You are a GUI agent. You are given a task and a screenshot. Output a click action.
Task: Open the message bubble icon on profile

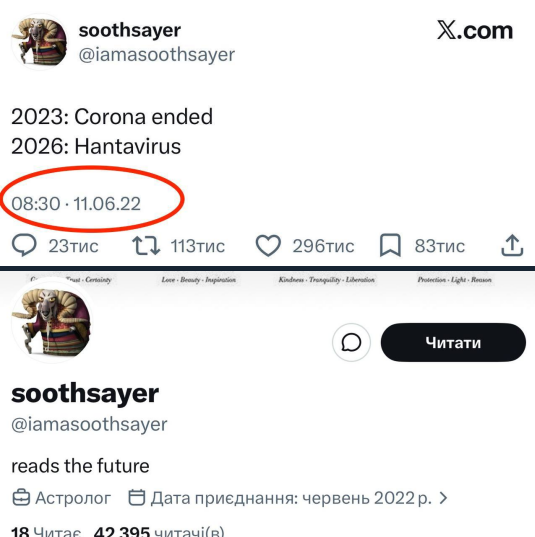351,342
